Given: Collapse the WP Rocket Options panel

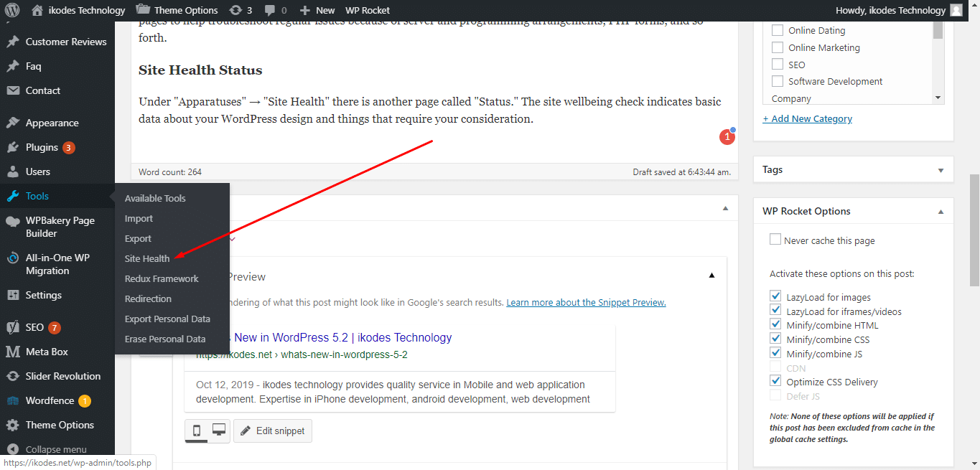Looking at the screenshot, I should pyautogui.click(x=941, y=212).
